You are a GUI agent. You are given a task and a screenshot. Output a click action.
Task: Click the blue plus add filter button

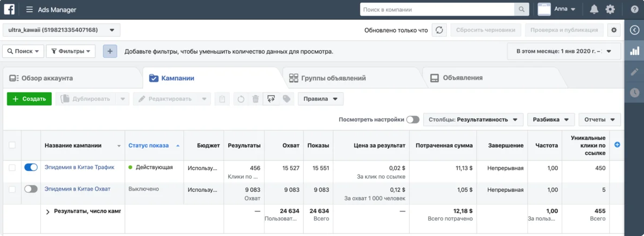click(x=110, y=51)
